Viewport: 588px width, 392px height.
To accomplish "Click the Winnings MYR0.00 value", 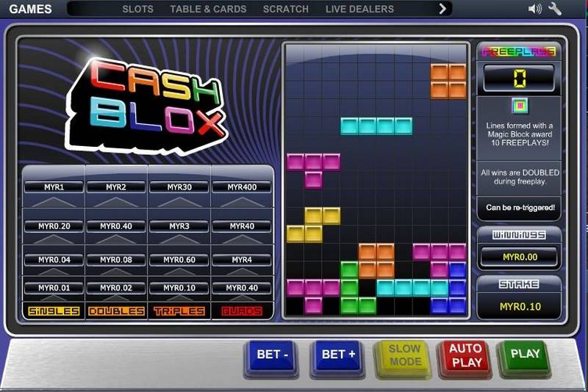I will tap(520, 257).
